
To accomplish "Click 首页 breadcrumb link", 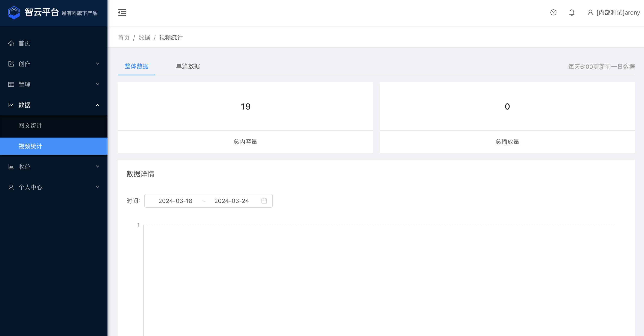I will pos(124,37).
